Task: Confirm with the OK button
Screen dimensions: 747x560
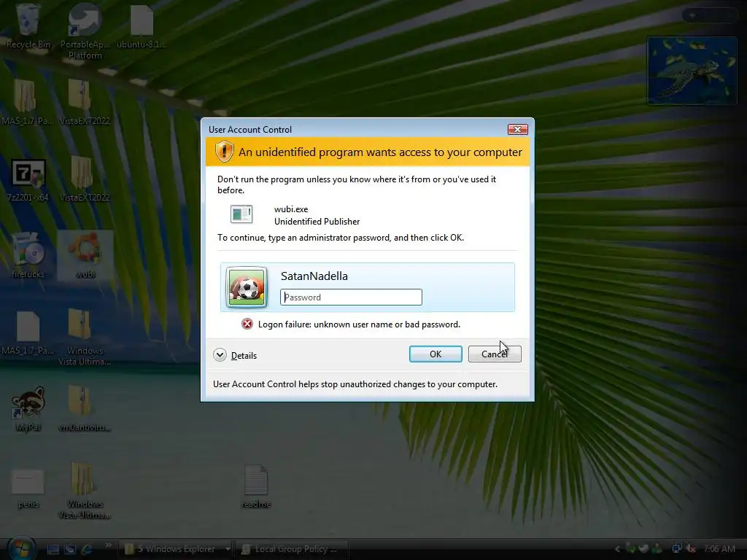Action: (436, 354)
